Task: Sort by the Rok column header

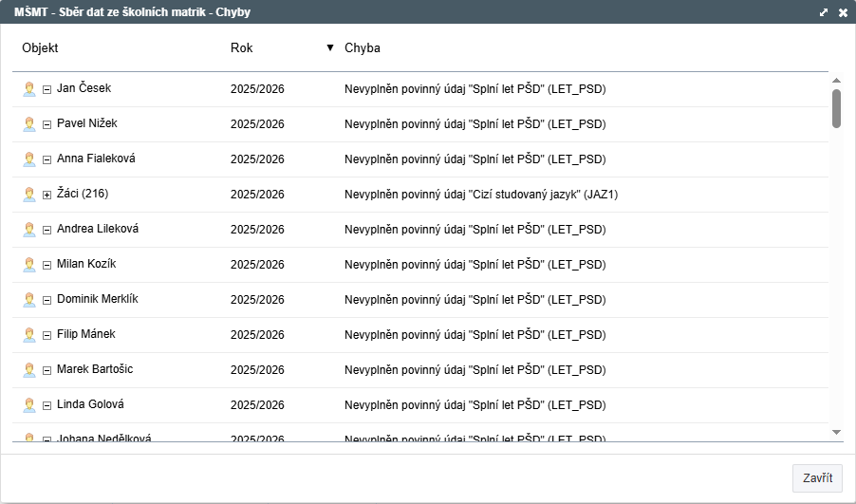Action: pyautogui.click(x=242, y=47)
